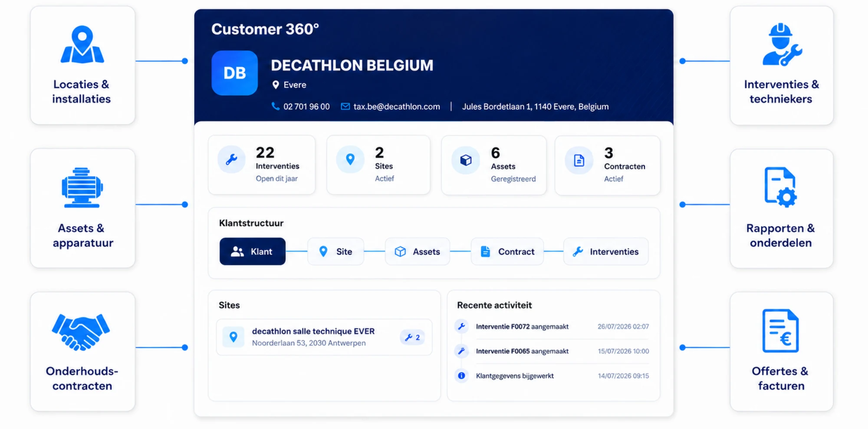
Task: Select the Interventies step in Klantstructuur
Action: point(606,251)
